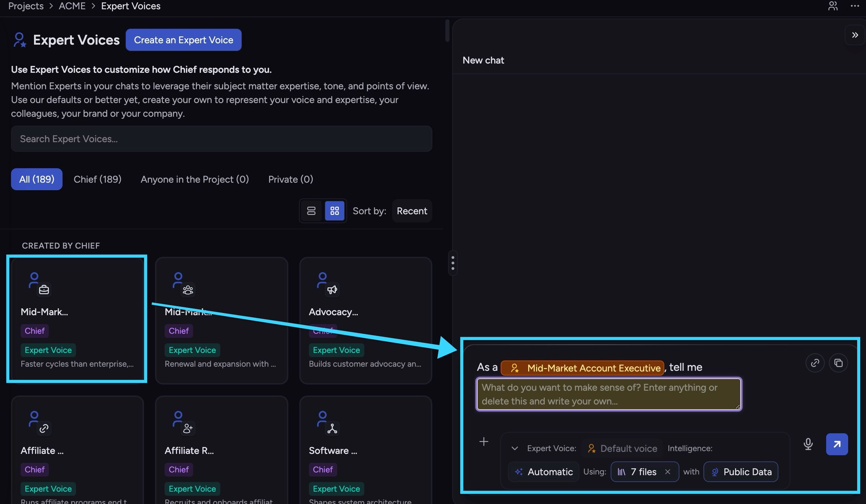Collapse chat panel with double-chevron icon

pyautogui.click(x=855, y=35)
